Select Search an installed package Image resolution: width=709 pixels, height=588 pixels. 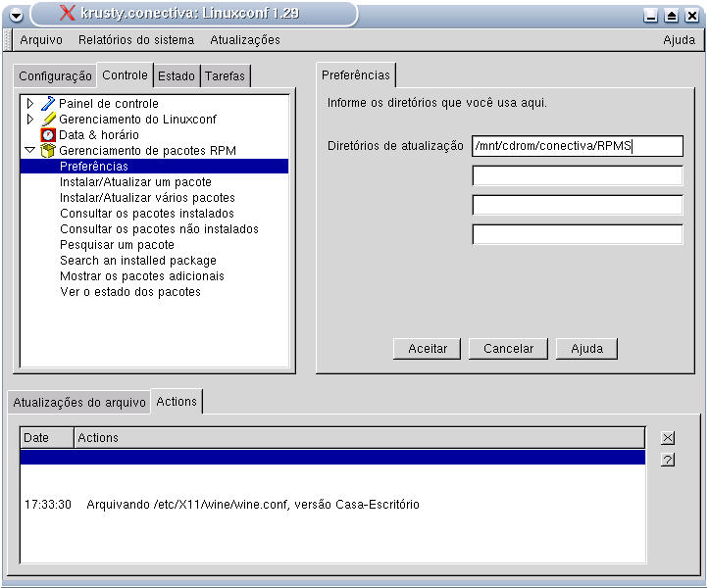pos(138,261)
